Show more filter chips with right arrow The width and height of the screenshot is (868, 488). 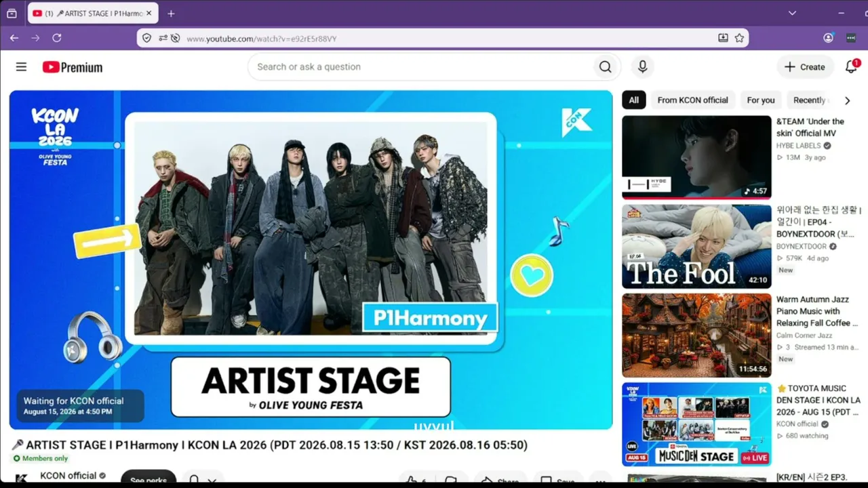pos(847,100)
